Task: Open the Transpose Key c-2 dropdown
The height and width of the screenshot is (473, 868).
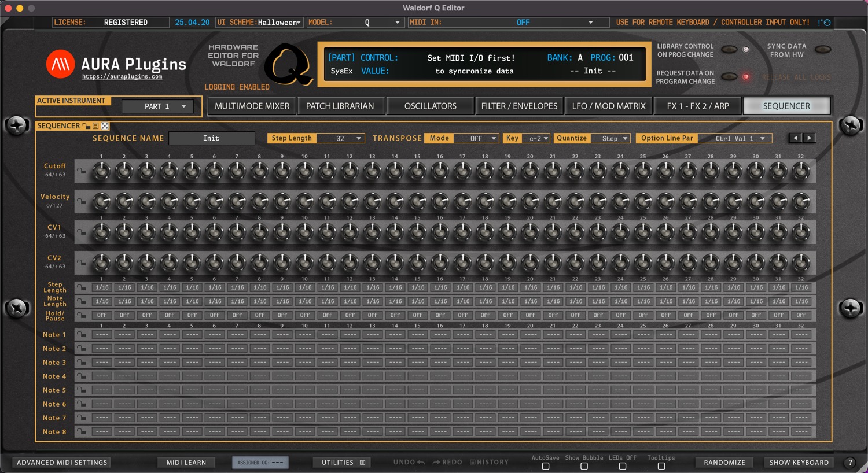Action: (x=536, y=138)
